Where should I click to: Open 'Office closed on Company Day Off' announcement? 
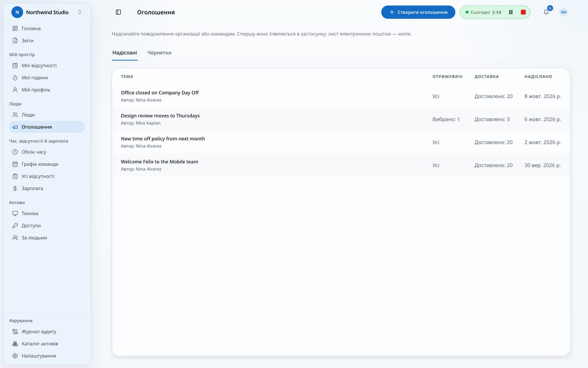341,96
